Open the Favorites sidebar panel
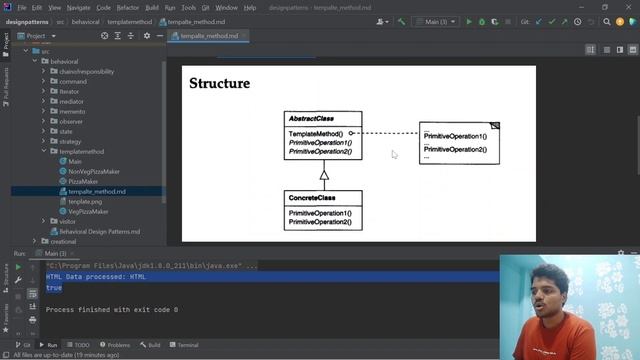This screenshot has width=640, height=360. 6,318
